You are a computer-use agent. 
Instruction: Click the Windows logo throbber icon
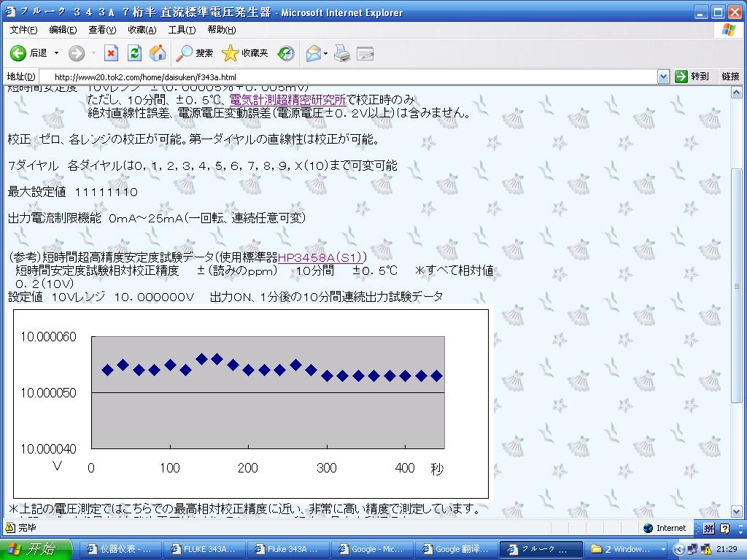pos(729,29)
